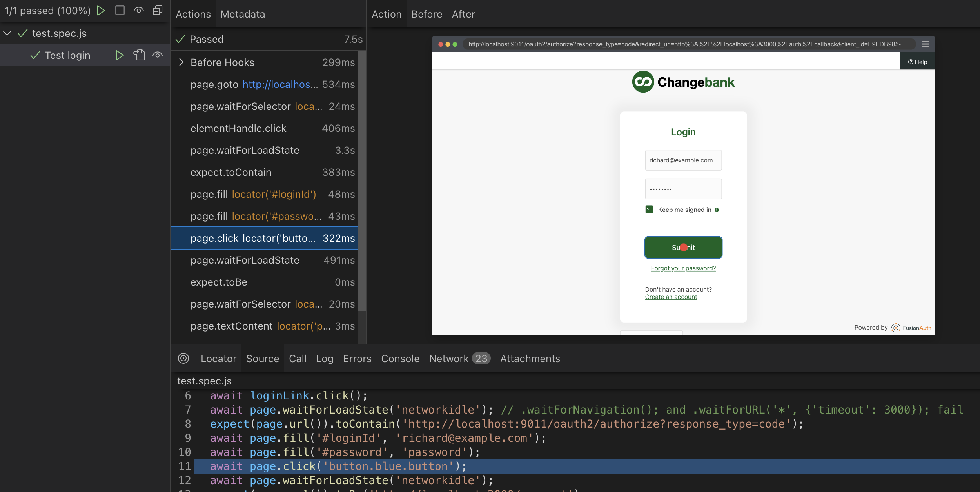Expand the Before Hooks action group

pyautogui.click(x=181, y=62)
